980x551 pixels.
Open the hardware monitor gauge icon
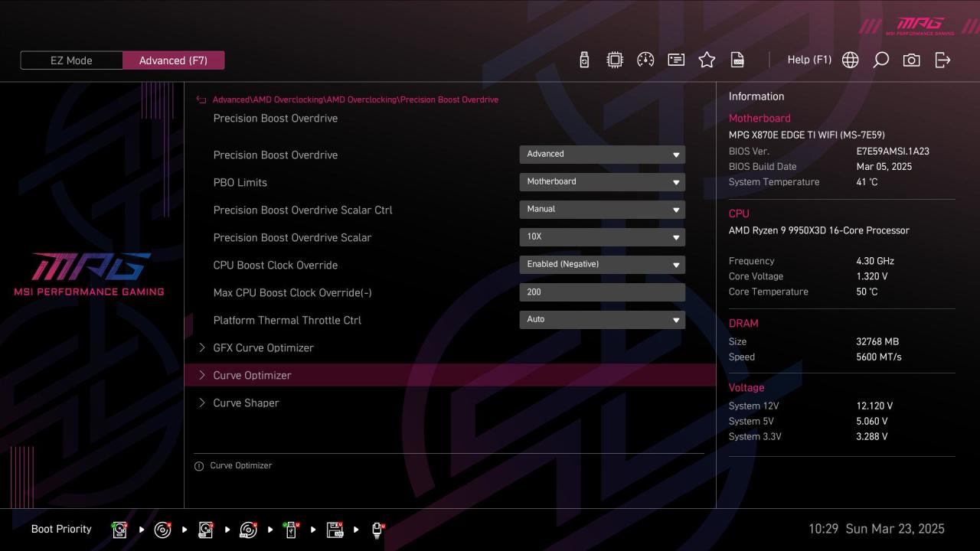click(x=645, y=60)
